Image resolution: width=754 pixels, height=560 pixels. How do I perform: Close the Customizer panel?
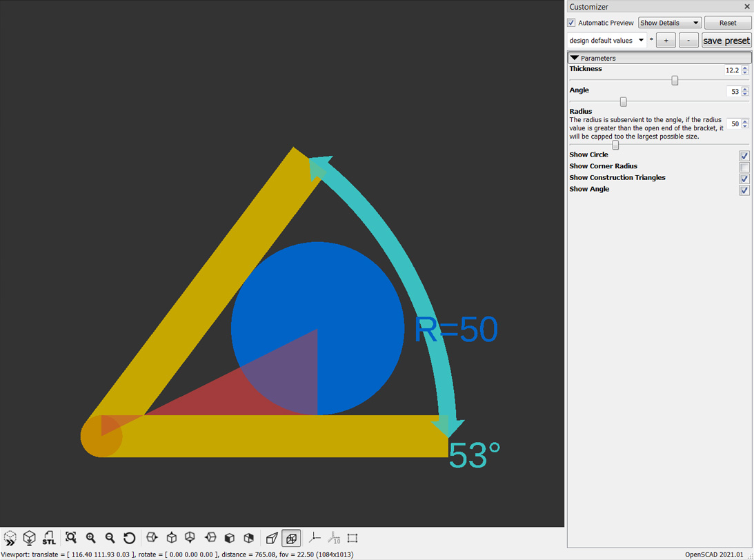coord(747,7)
